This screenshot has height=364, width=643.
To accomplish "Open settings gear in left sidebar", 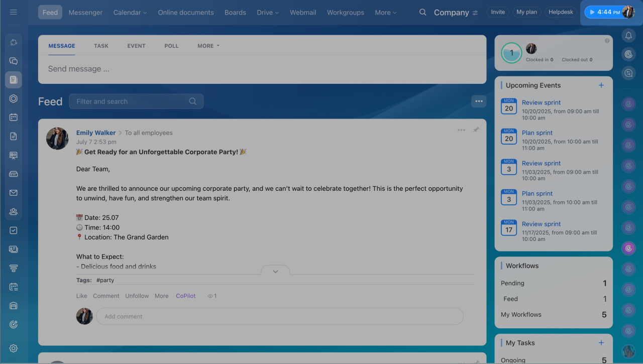I will (14, 348).
